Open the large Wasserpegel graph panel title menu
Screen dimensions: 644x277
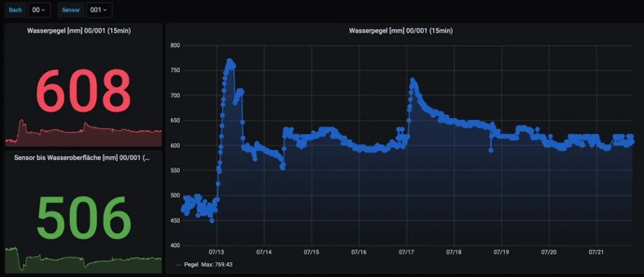[400, 31]
